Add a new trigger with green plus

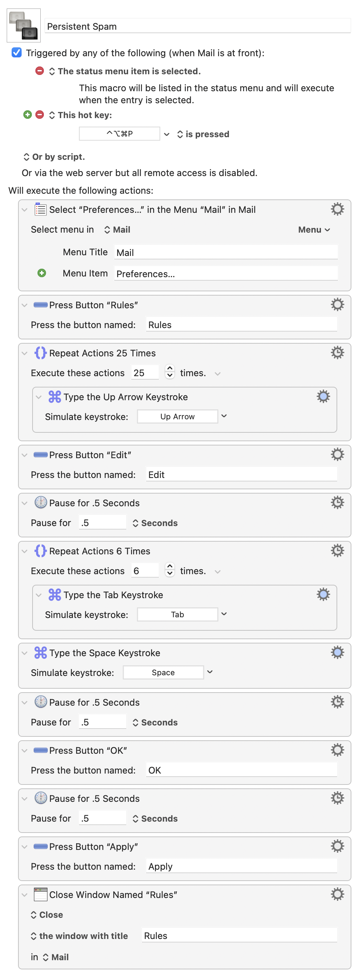coord(27,115)
